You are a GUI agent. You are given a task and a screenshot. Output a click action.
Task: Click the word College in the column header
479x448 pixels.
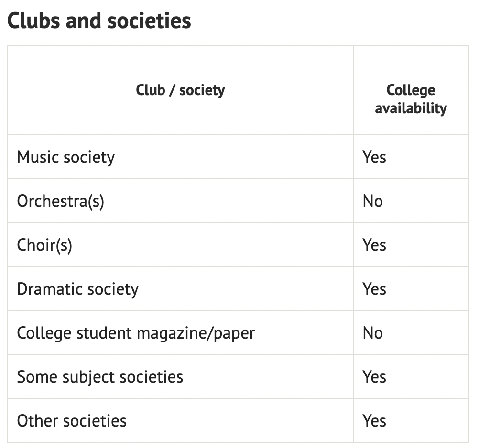(411, 90)
